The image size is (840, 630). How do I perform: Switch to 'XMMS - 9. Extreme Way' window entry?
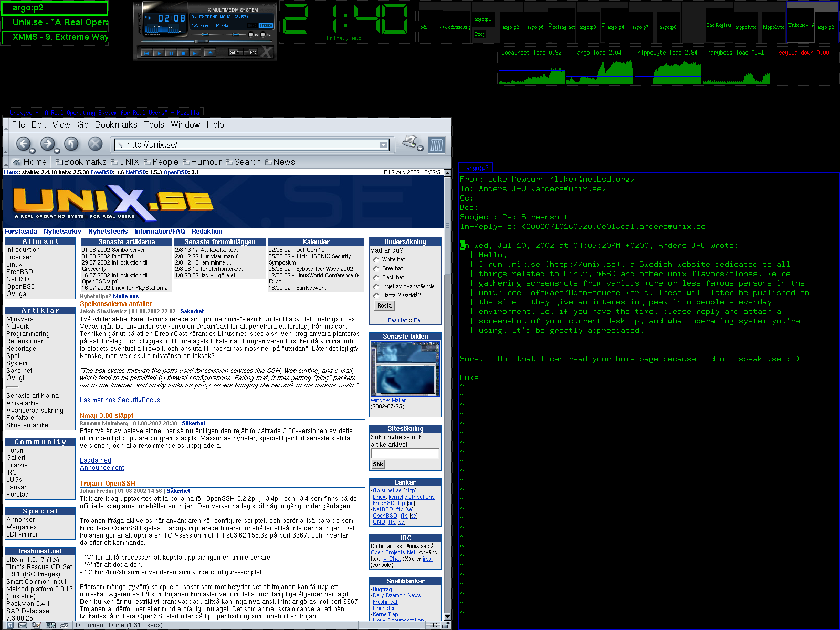point(55,37)
